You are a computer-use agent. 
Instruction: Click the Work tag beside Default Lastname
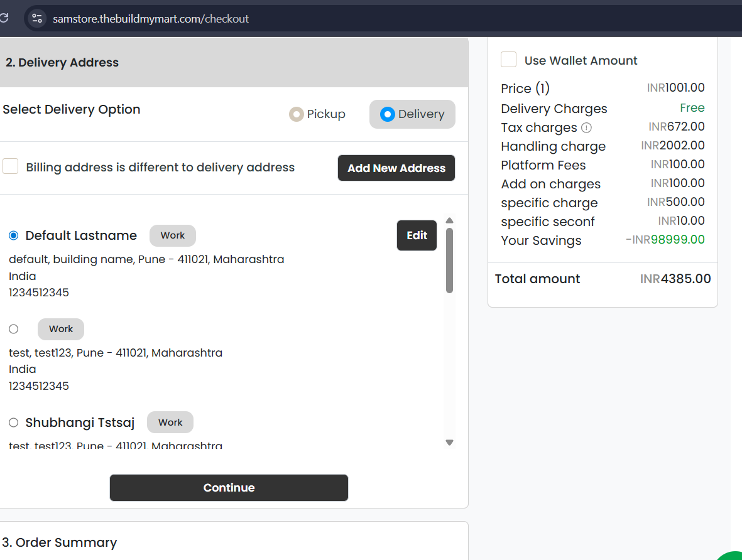[173, 235]
